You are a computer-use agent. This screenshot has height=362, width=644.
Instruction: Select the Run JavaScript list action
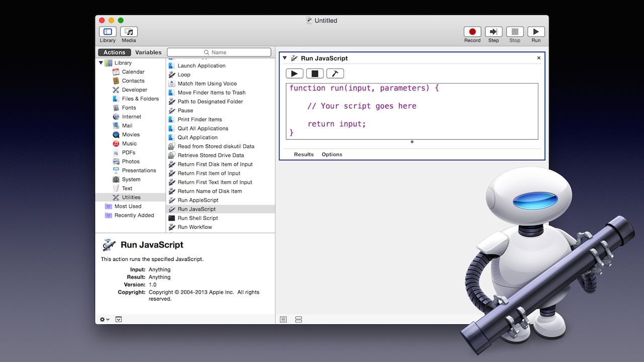[220, 209]
